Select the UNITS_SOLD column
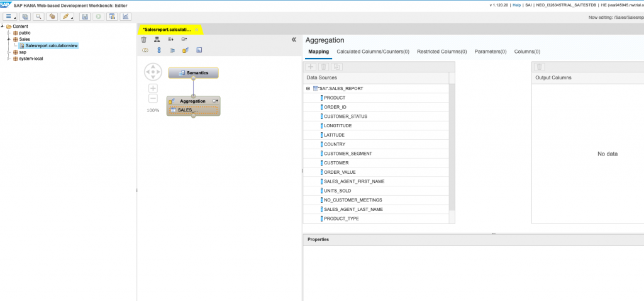644x301 pixels. [376, 191]
